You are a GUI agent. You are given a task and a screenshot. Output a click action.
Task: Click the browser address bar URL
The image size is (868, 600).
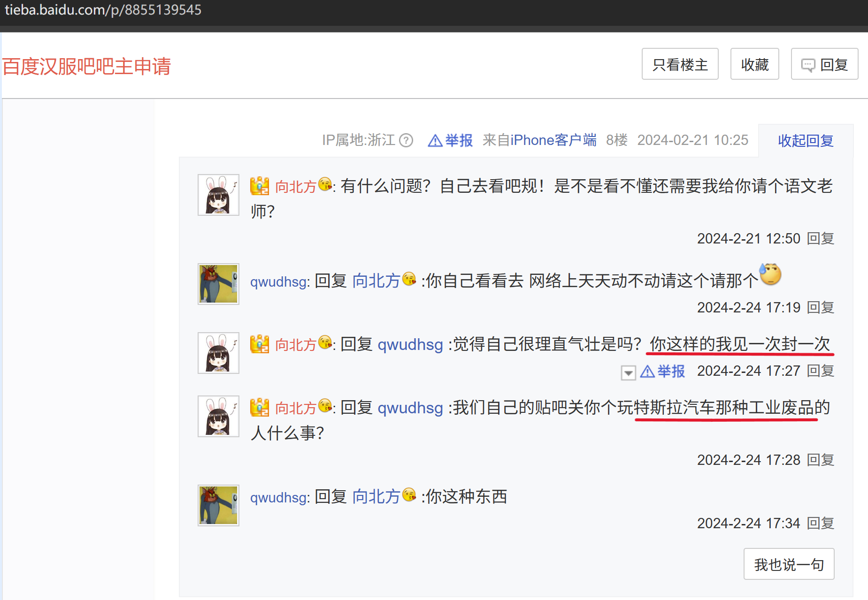103,10
